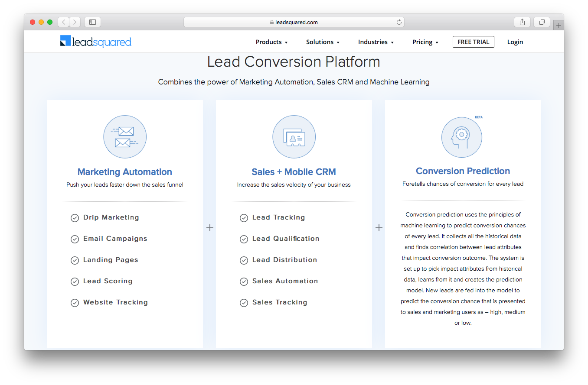Select the Drip Marketing feature text
This screenshot has height=385, width=588.
click(111, 217)
